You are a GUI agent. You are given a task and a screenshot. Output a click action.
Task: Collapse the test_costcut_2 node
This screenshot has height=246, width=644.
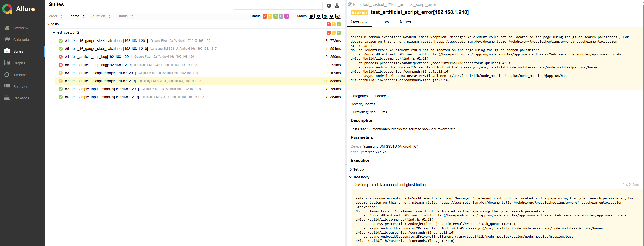tap(54, 32)
